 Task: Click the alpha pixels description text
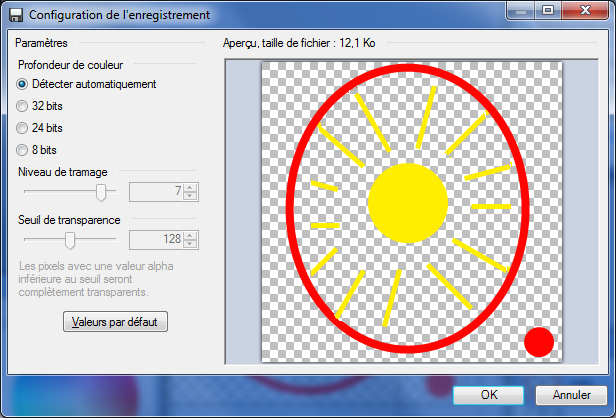[x=96, y=279]
